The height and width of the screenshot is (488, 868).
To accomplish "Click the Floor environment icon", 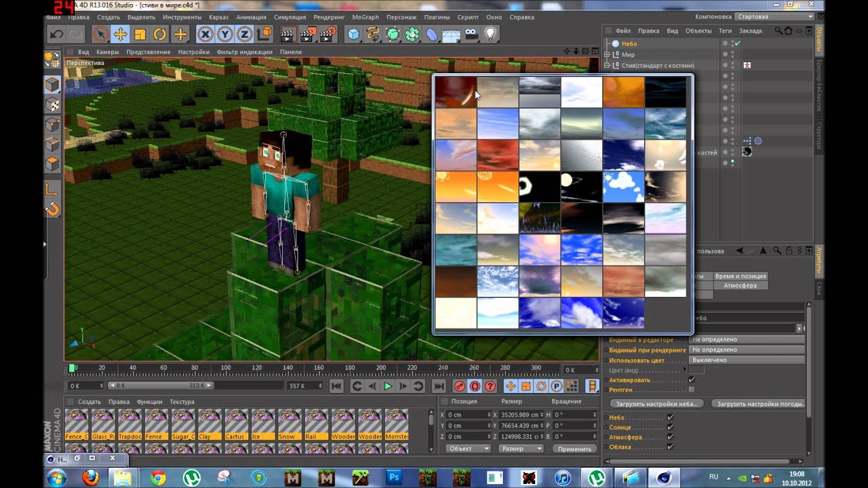I will coord(452,34).
